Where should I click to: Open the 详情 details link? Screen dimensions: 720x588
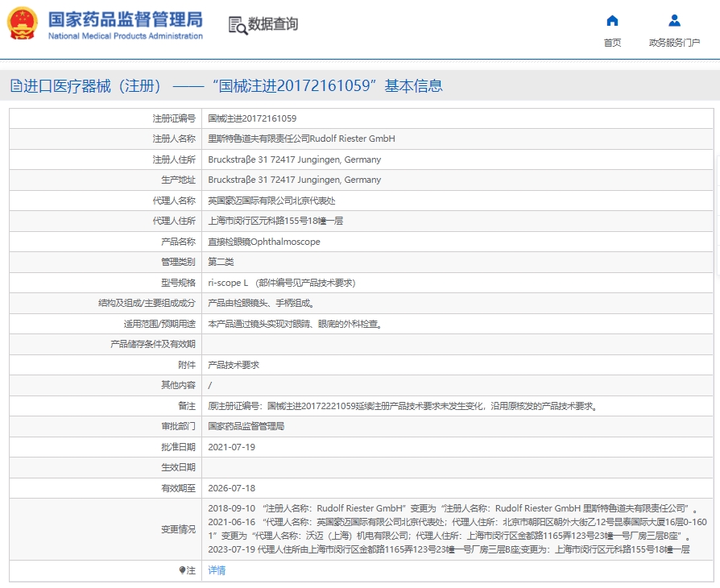217,570
